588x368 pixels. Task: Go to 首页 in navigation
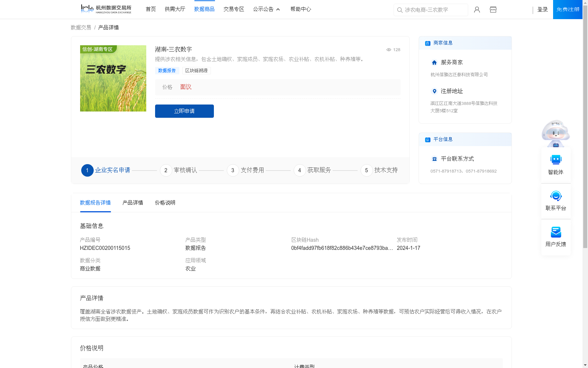click(151, 9)
